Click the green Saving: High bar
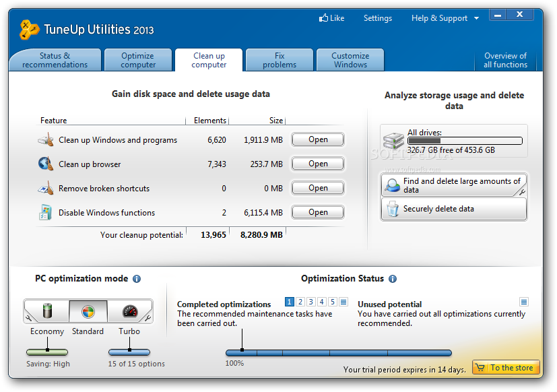557x392 pixels. click(47, 352)
